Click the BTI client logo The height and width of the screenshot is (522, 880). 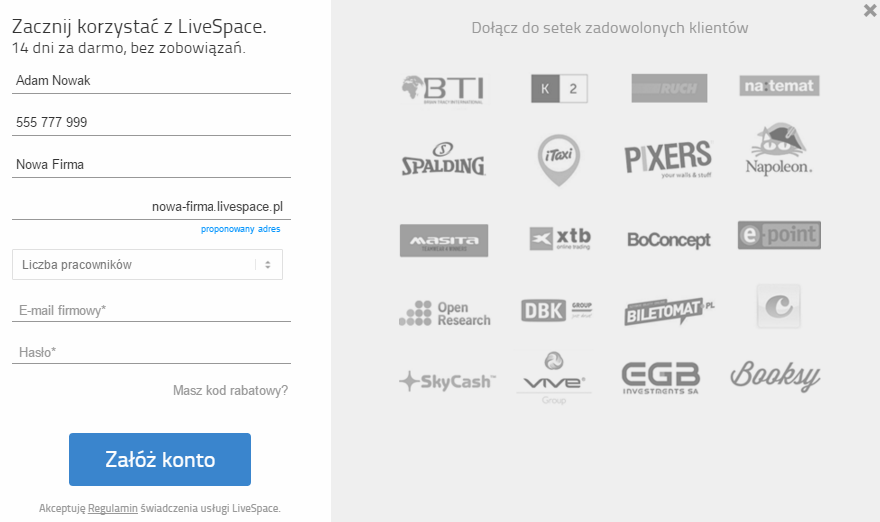[x=443, y=89]
